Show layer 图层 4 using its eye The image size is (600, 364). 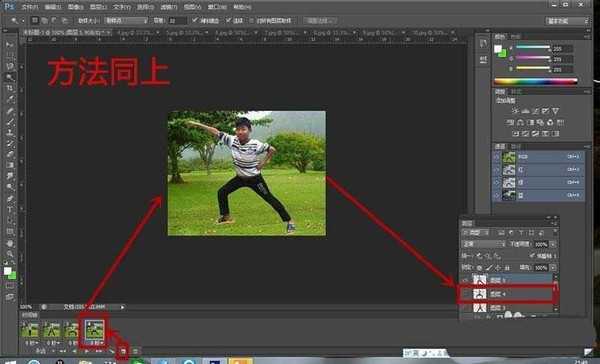[466, 294]
